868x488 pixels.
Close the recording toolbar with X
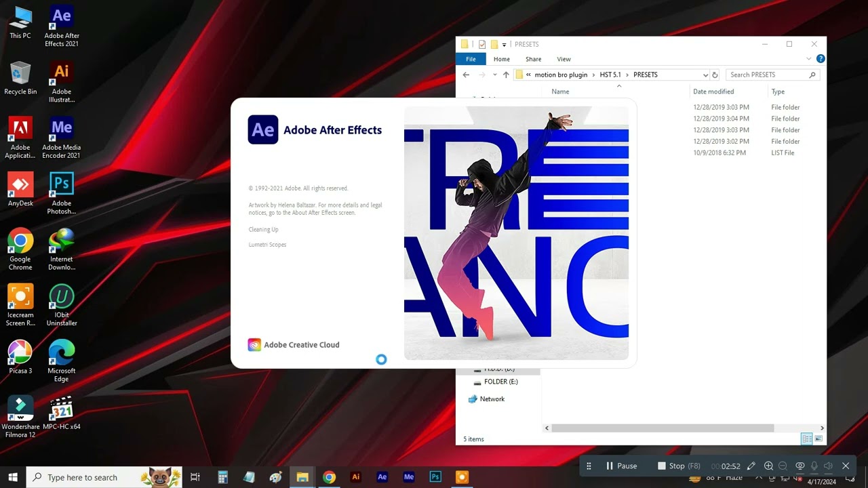[x=846, y=466]
